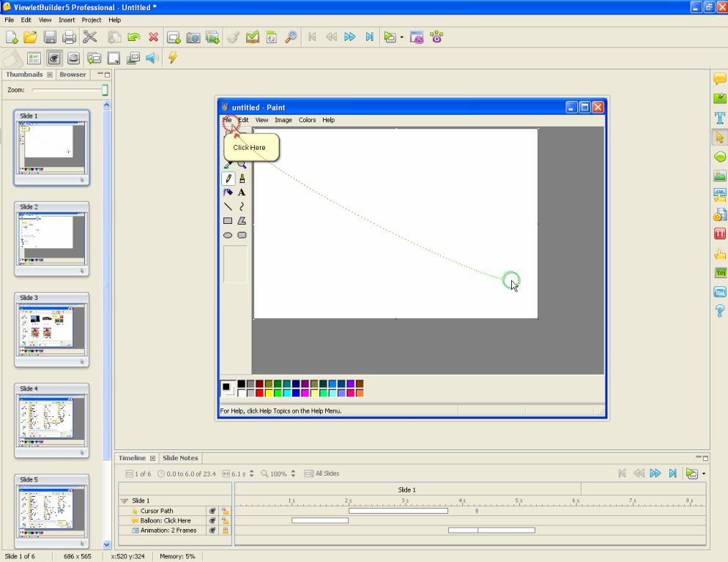728x562 pixels.
Task: Toggle the lock on Balloon: Click Here row
Action: pos(225,521)
